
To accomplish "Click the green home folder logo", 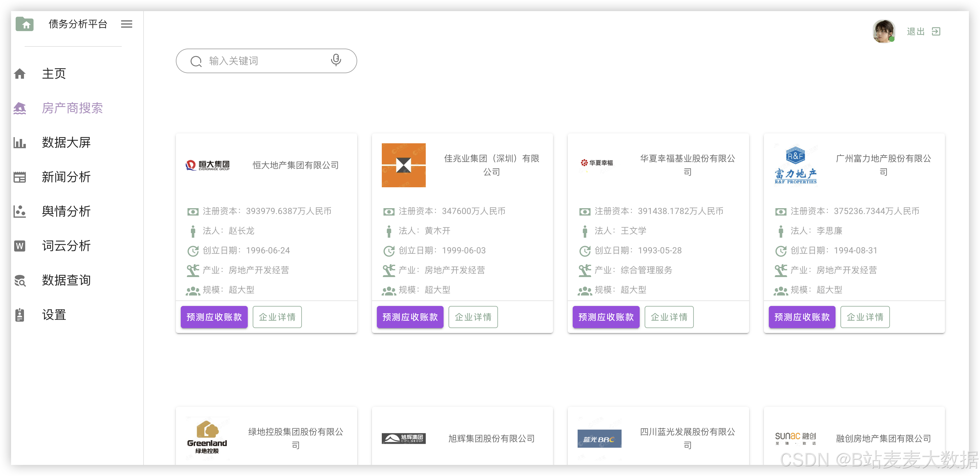I will pos(25,24).
